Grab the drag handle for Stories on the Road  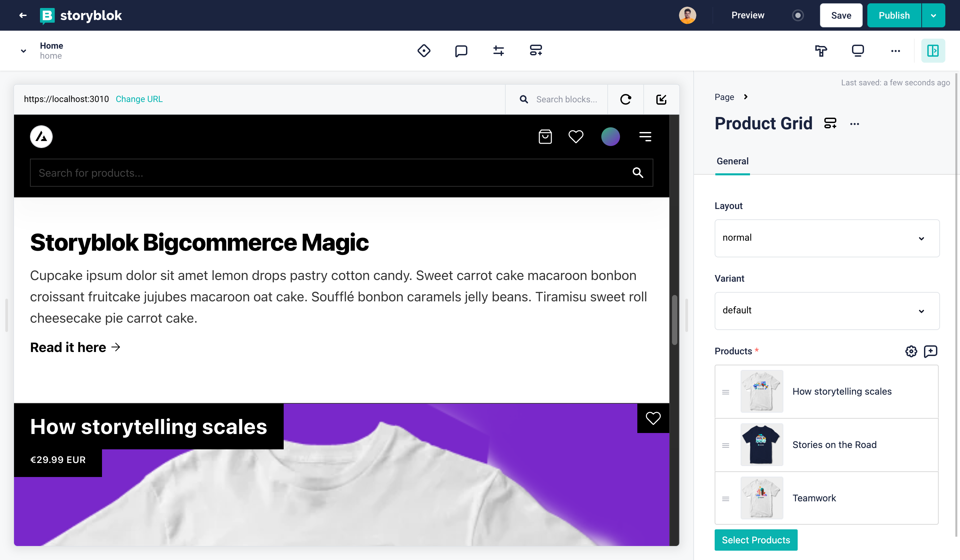(725, 445)
